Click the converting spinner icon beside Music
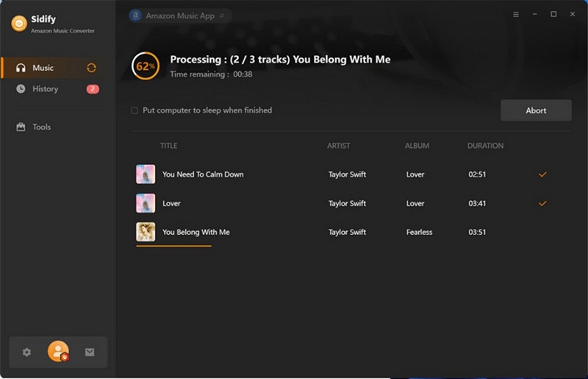Viewport: 588px width, 379px height. pyautogui.click(x=91, y=68)
